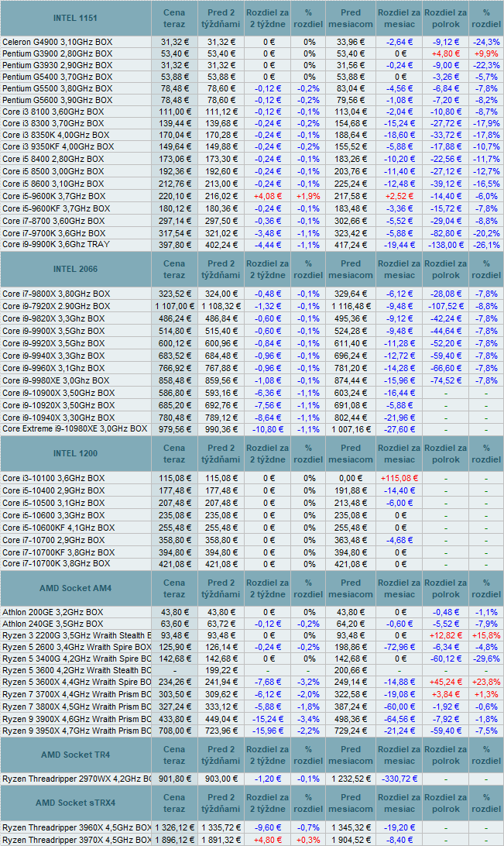The height and width of the screenshot is (846, 504).
Task: Click the -15,24 € cell in Core i3 8300 row
Action: click(x=399, y=123)
